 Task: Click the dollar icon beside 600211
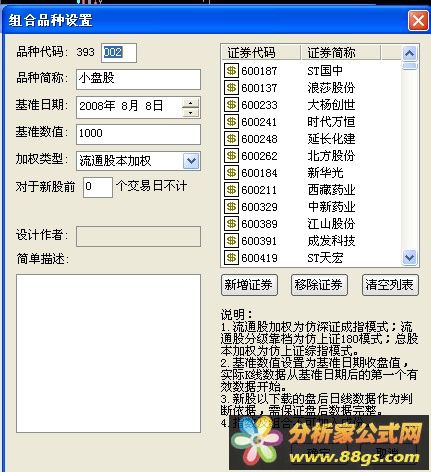[231, 190]
